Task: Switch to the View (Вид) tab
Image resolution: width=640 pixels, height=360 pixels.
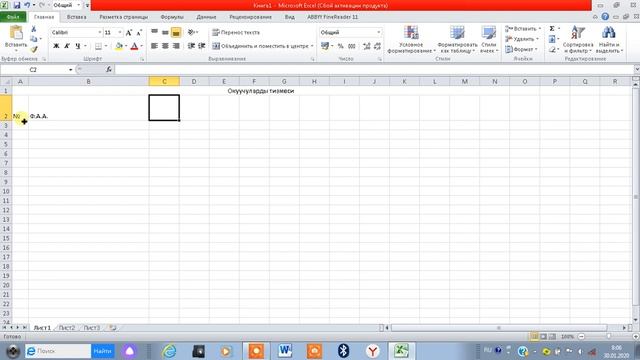Action: click(289, 17)
